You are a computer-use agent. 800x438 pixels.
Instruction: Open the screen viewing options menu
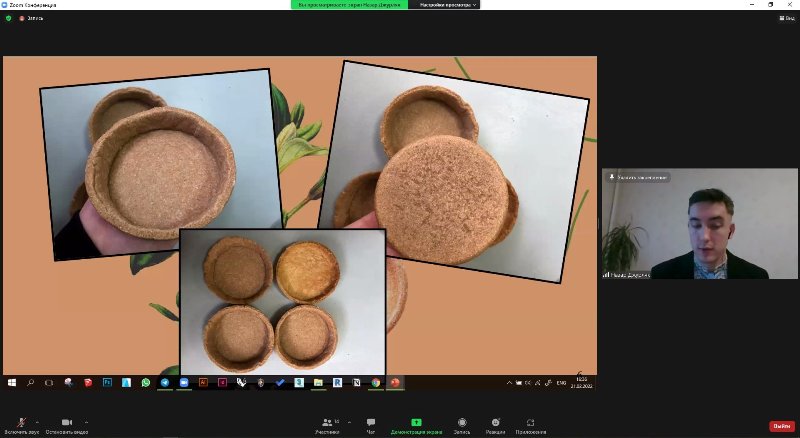(449, 5)
